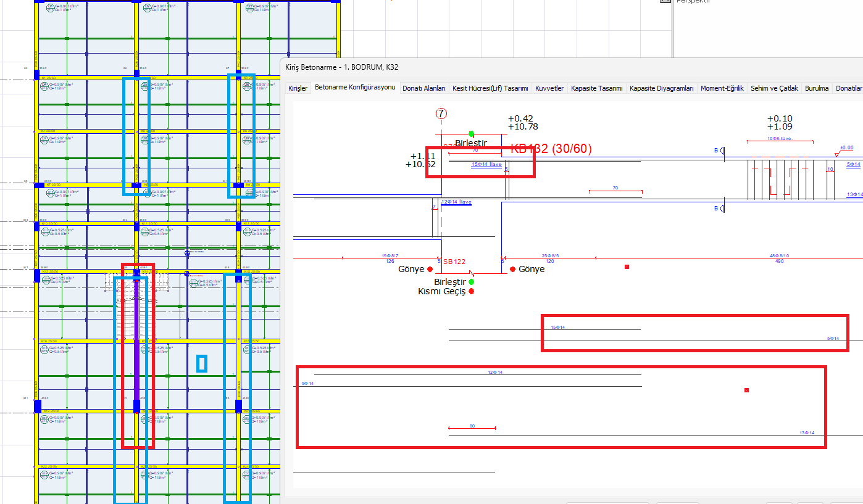Open the Kapasite Diyagramları tab

click(x=661, y=88)
